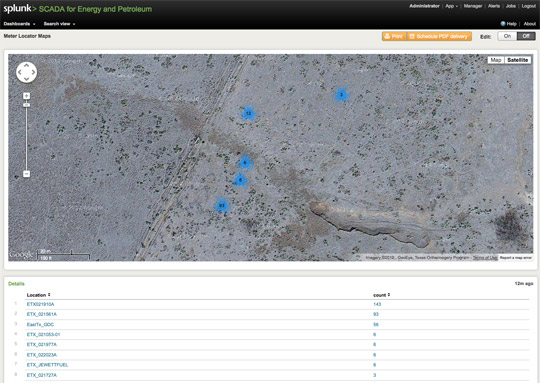Expand the App dropdown in top bar
Screen dimensions: 540x383
coord(451,6)
